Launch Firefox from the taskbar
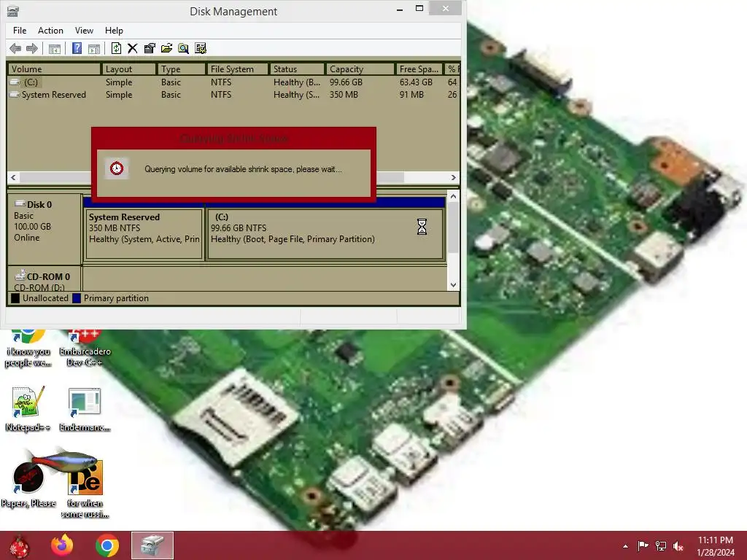This screenshot has width=747, height=560. (63, 545)
